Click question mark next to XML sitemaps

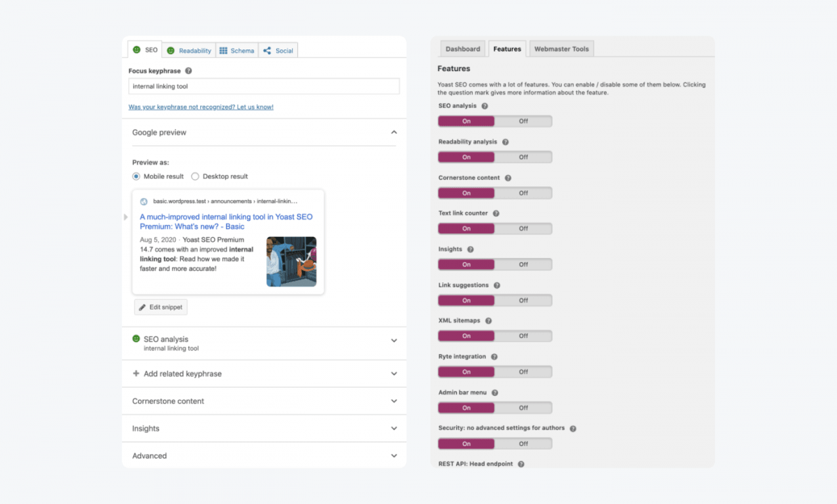click(x=488, y=321)
